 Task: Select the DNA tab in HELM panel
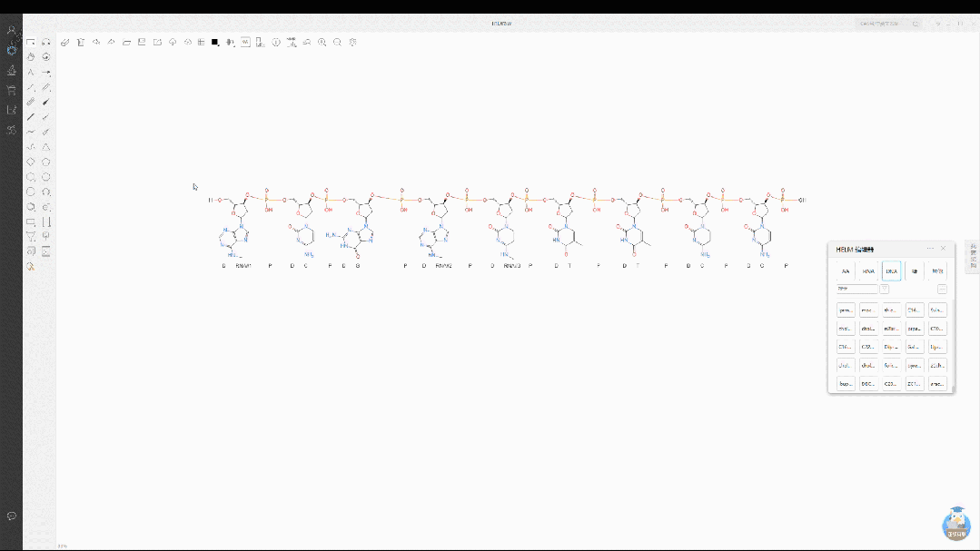click(891, 271)
